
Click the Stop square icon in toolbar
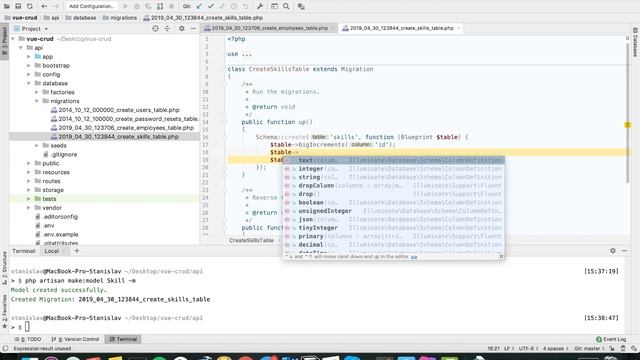[171, 6]
